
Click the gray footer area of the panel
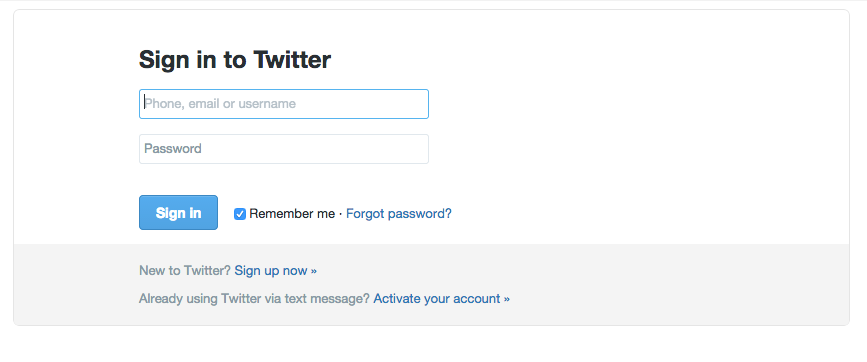664,285
